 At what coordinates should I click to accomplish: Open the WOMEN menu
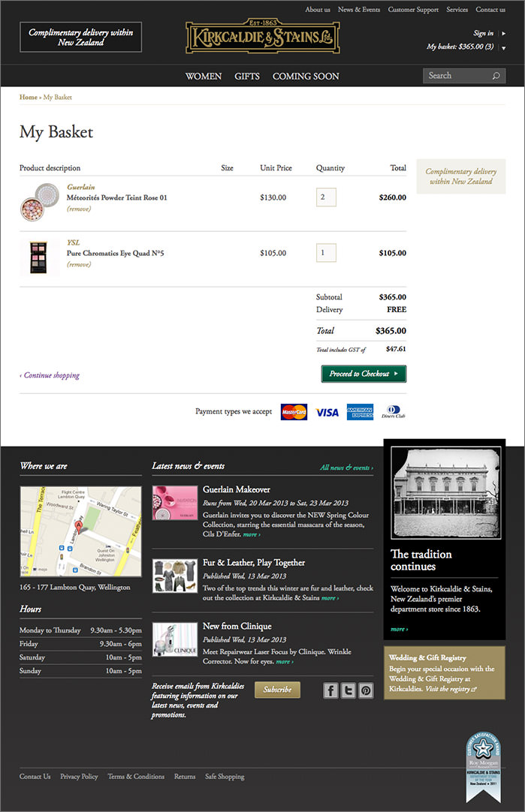[x=203, y=76]
